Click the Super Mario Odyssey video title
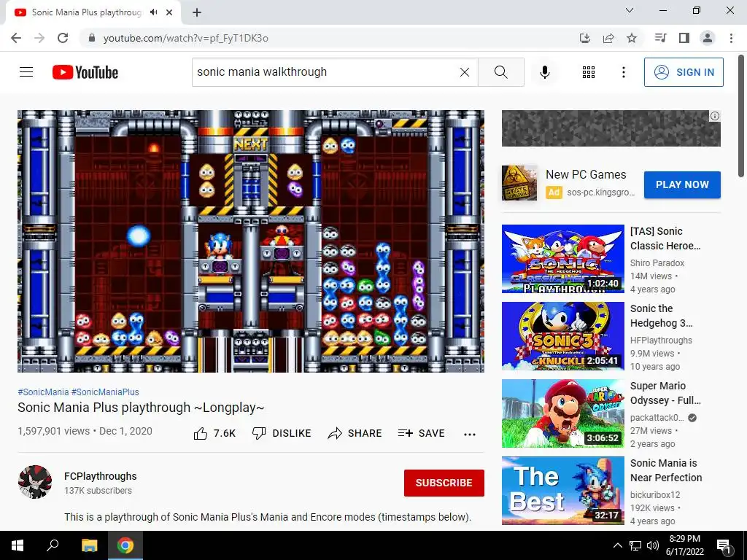The height and width of the screenshot is (560, 747). click(665, 393)
